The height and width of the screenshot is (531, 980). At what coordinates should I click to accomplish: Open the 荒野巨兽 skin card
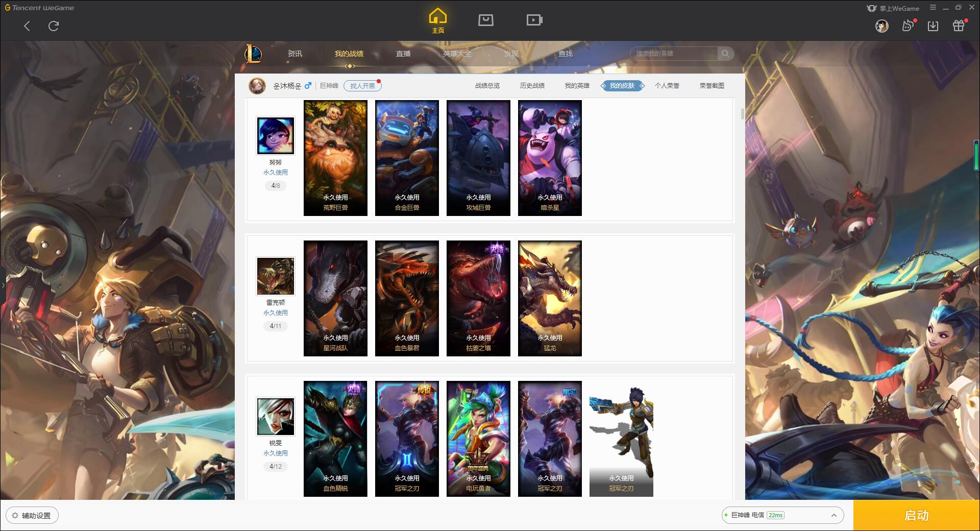[x=335, y=158]
